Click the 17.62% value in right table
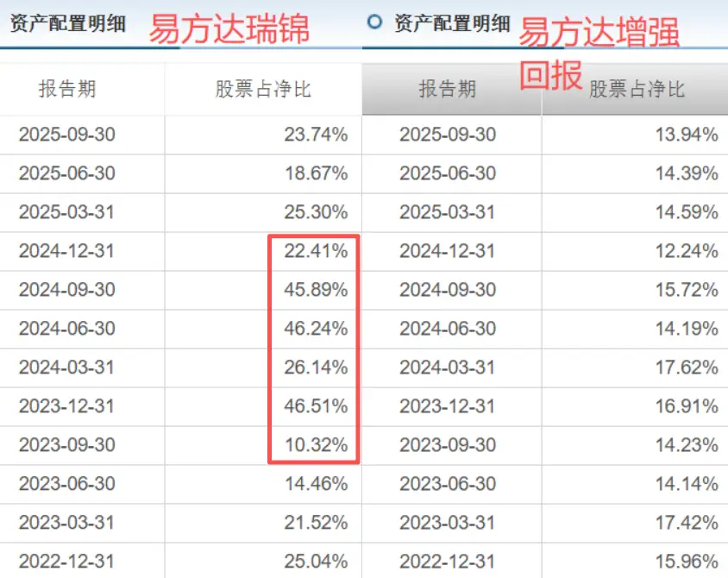The image size is (728, 578). click(x=689, y=368)
